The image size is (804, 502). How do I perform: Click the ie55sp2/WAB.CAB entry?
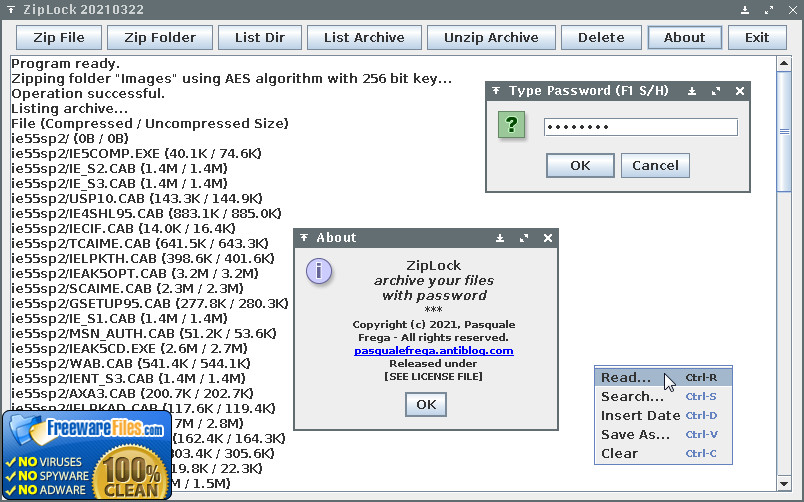coord(131,364)
